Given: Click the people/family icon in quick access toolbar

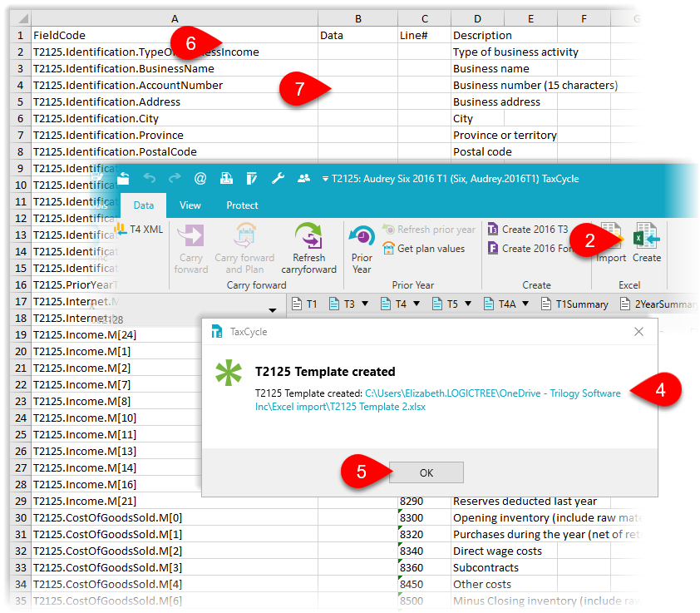Looking at the screenshot, I should [x=303, y=179].
